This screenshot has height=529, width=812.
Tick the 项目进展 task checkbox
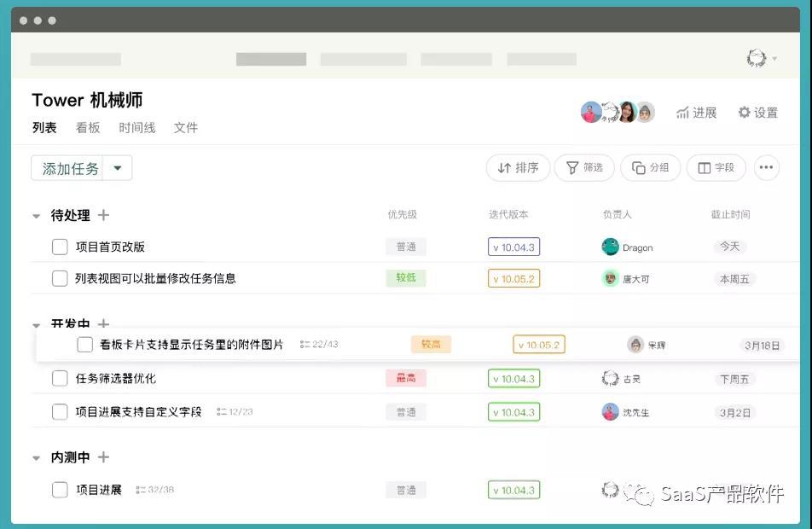tap(60, 490)
